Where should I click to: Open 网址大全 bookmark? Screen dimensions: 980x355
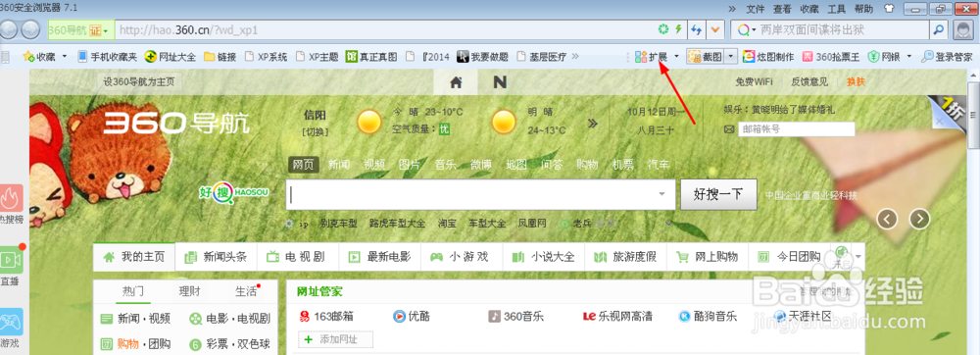pos(170,57)
